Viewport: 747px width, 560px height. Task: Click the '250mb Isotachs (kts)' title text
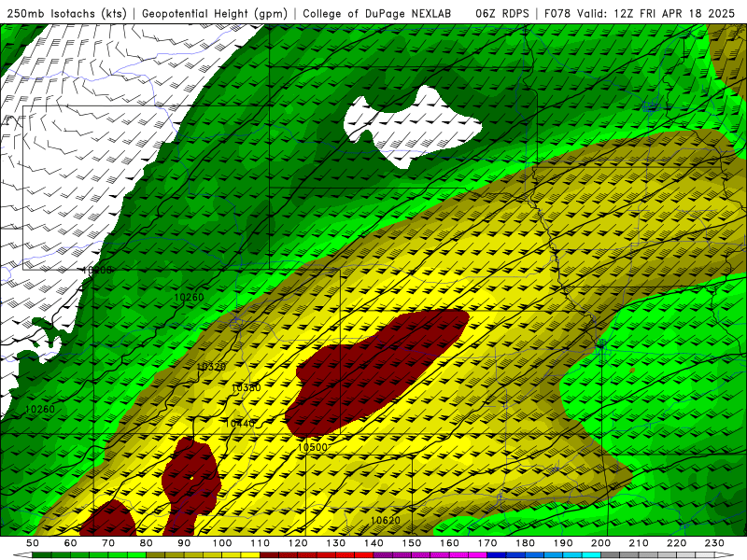coord(66,13)
